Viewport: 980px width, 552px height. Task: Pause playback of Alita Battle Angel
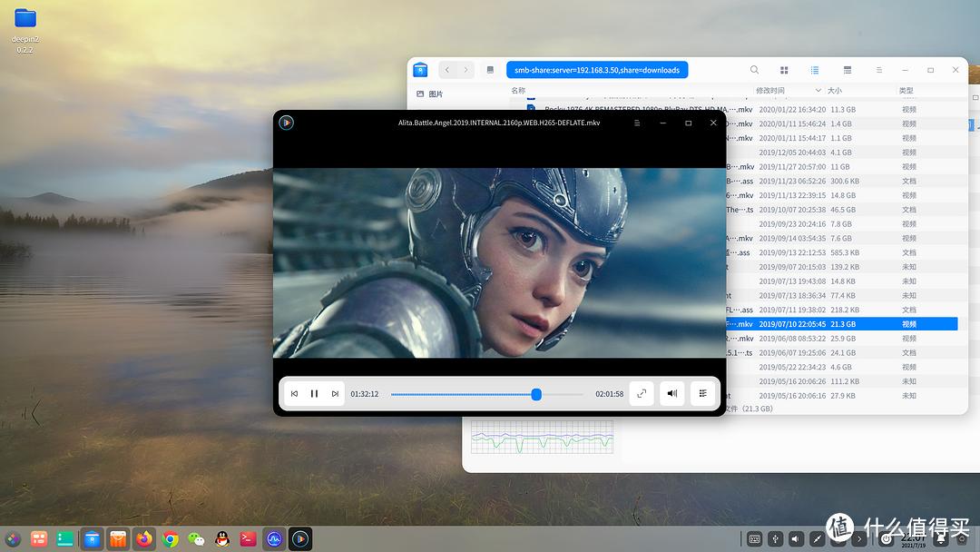pos(313,393)
